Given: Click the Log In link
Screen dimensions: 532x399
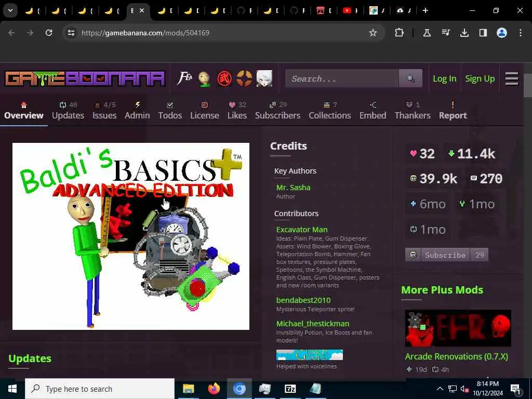Looking at the screenshot, I should pos(445,79).
